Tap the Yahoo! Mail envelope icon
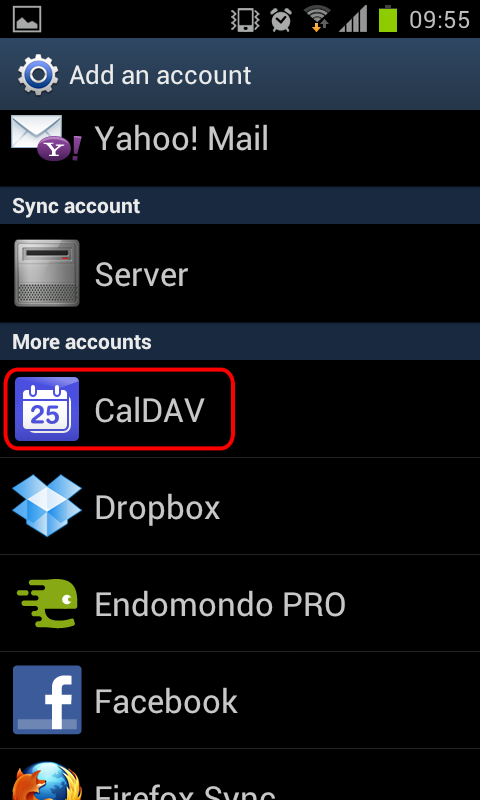Viewport: 480px width, 800px height. coord(46,138)
